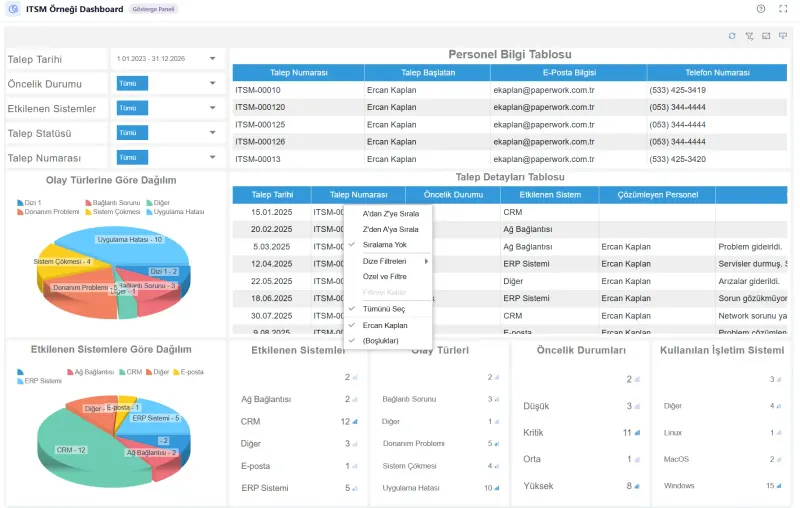Screen dimensions: 800x508
Task: Click the clear filters funnel icon
Action: [749, 36]
